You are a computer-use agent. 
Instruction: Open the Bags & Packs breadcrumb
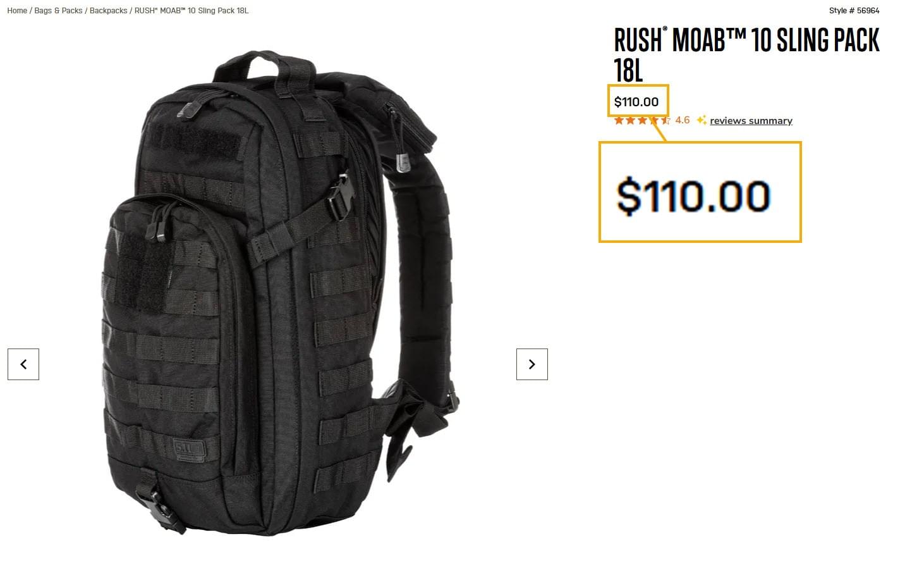click(x=58, y=11)
